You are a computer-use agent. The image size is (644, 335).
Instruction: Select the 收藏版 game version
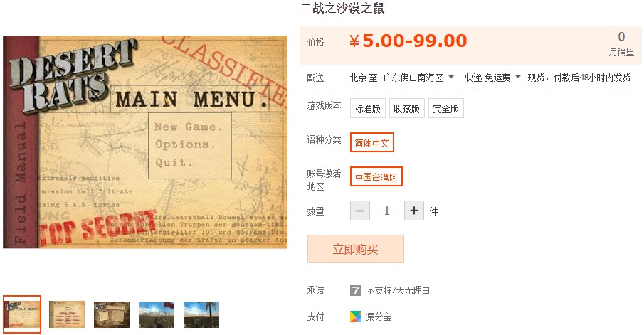406,108
